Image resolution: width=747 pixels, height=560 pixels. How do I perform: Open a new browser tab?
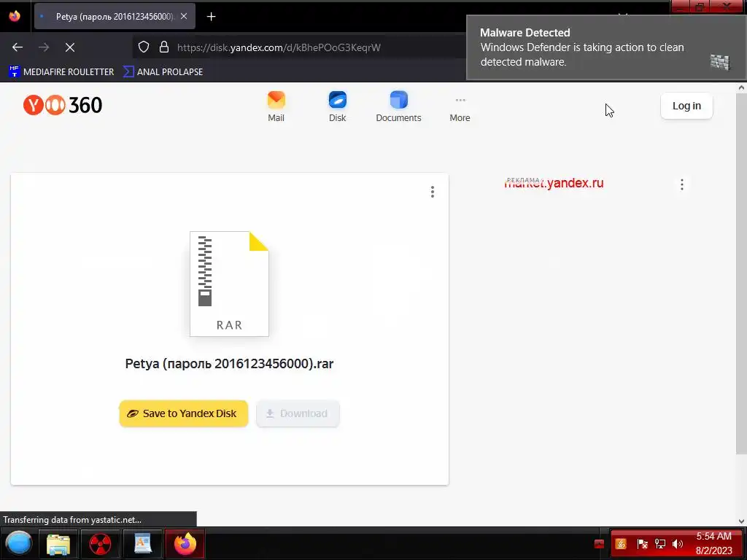coord(211,17)
